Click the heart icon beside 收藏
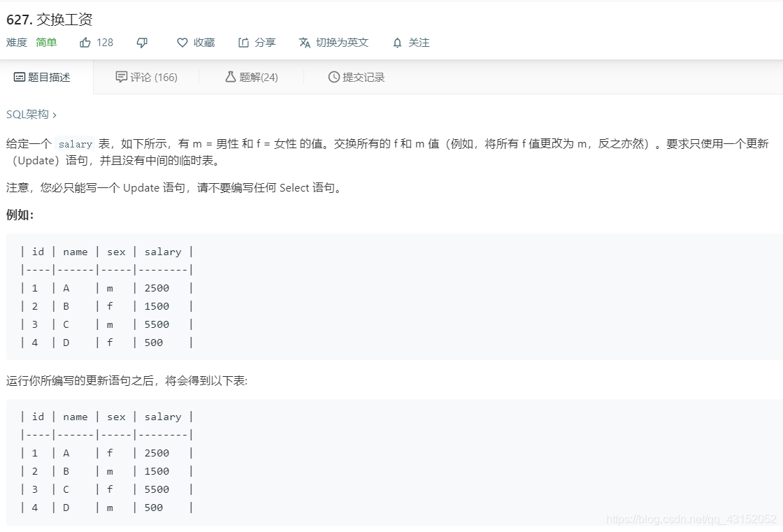This screenshot has height=532, width=783. pyautogui.click(x=182, y=42)
